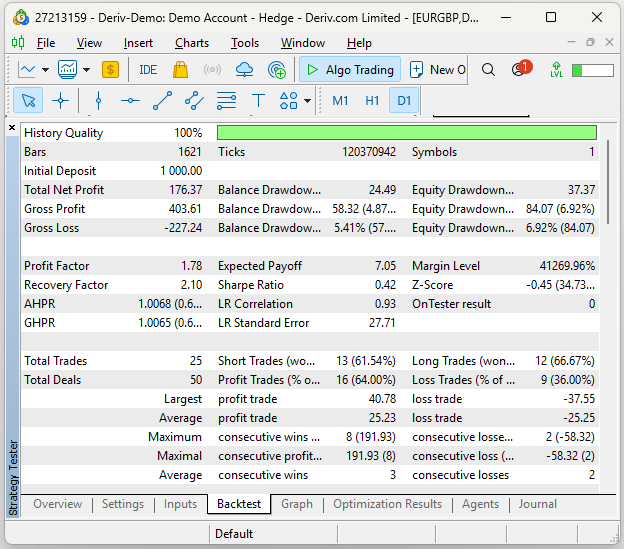Switch to the Overview tab
Viewport: 624px width, 549px height.
[58, 504]
